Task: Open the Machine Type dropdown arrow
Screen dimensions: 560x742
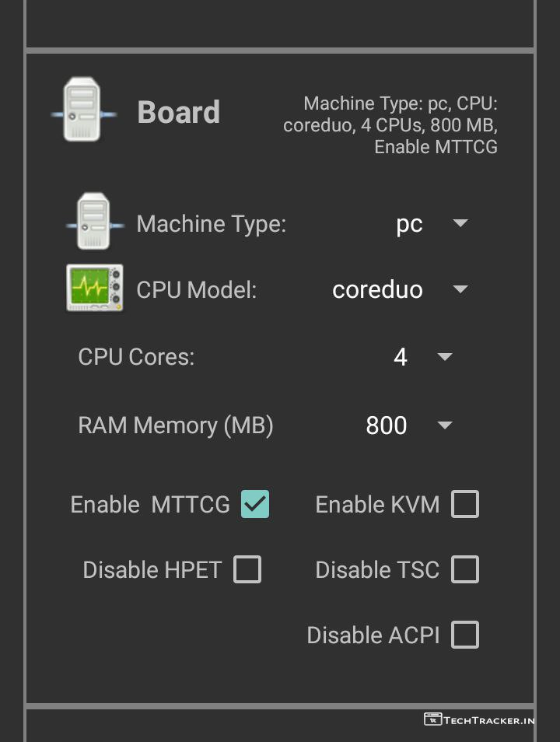Action: click(460, 224)
